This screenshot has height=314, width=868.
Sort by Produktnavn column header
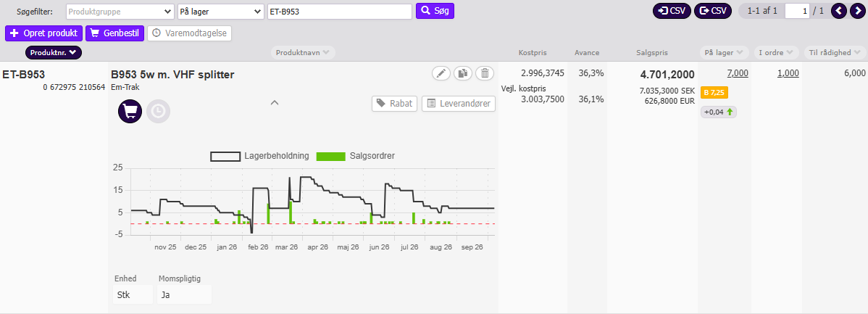click(x=304, y=53)
